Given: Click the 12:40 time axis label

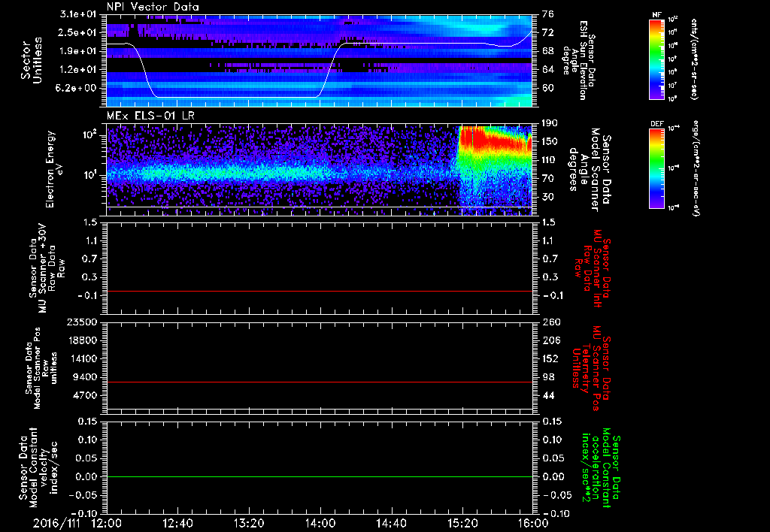Looking at the screenshot, I should coord(177,524).
